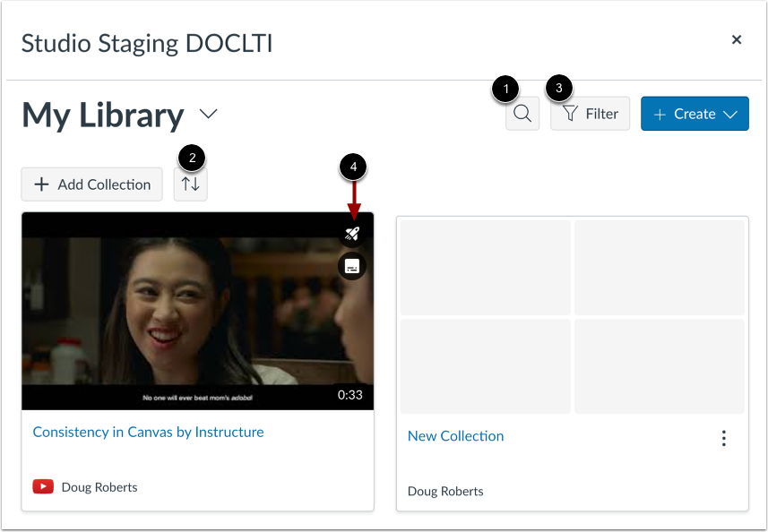Click the YouTube source icon
The image size is (768, 532).
click(43, 486)
